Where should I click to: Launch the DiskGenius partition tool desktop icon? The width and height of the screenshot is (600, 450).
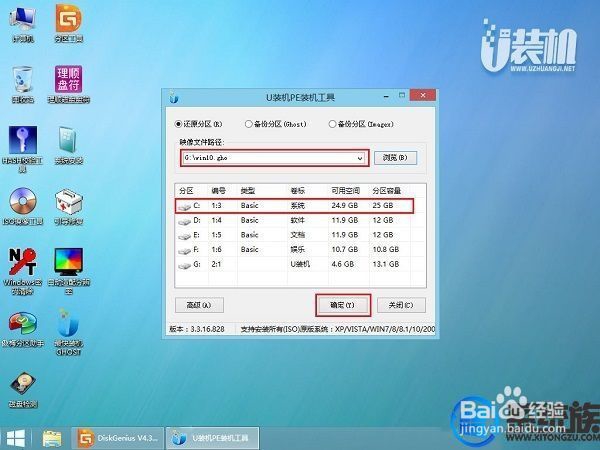pos(68,24)
